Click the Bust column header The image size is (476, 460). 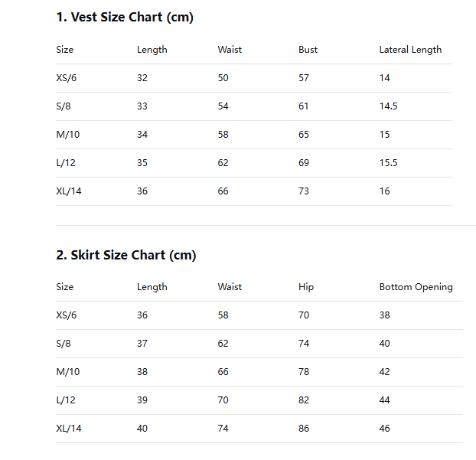(x=308, y=50)
